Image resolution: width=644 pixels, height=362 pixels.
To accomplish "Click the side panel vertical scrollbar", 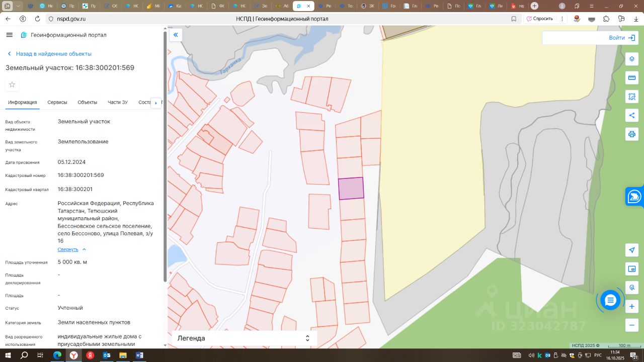I will (x=165, y=156).
